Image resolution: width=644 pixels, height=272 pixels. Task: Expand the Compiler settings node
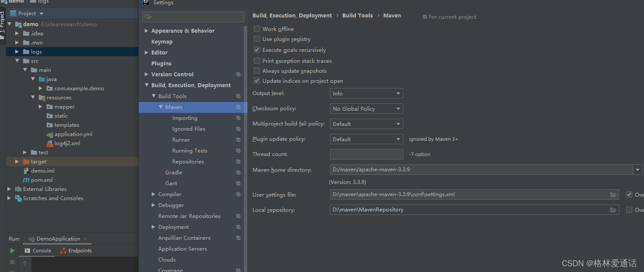tap(153, 194)
